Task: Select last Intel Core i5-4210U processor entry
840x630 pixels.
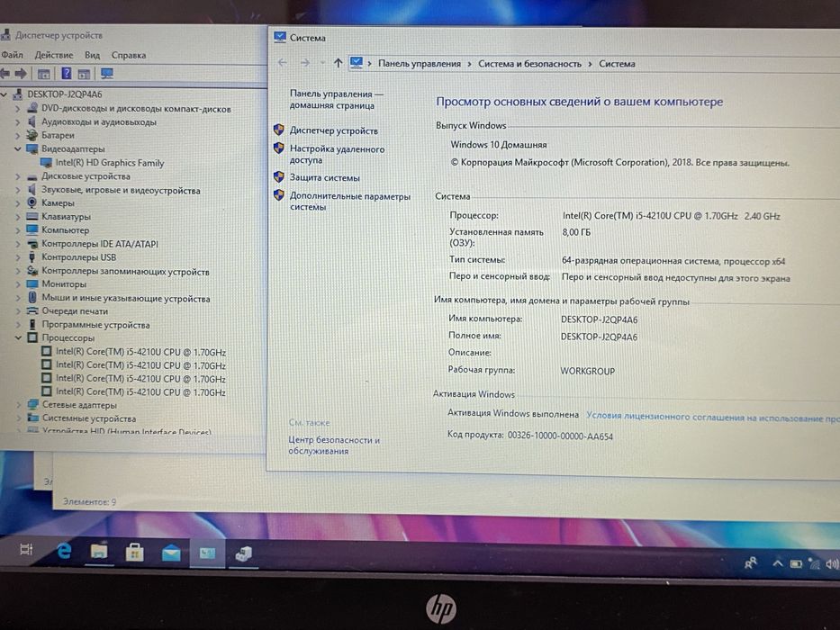Action: point(140,392)
